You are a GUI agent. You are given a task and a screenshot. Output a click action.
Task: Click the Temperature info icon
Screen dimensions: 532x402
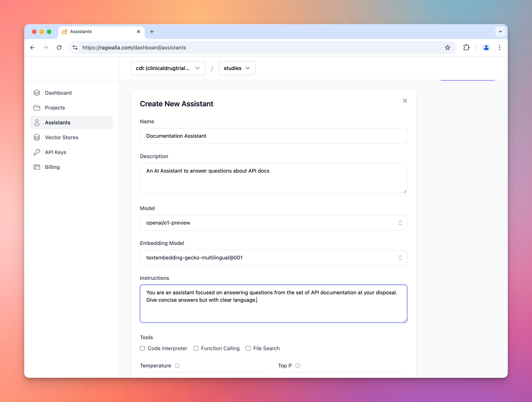pos(177,366)
